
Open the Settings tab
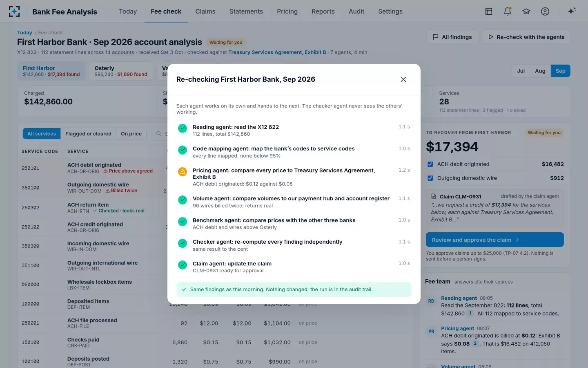pyautogui.click(x=390, y=11)
